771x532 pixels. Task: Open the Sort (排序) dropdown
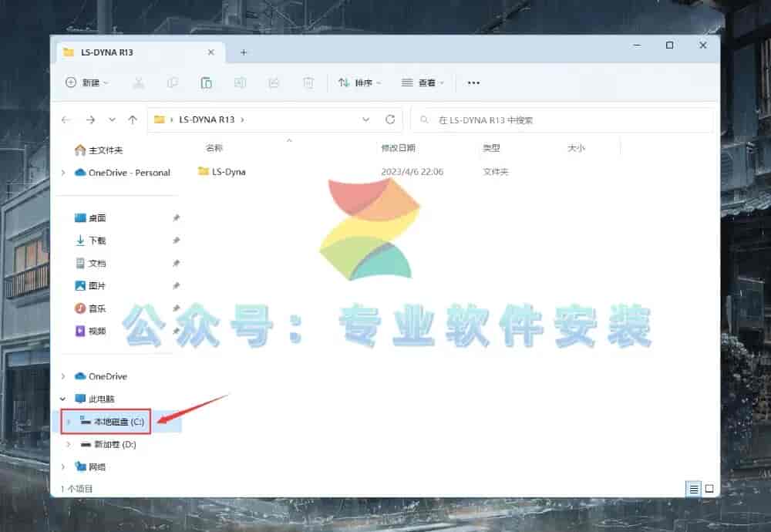pyautogui.click(x=359, y=82)
